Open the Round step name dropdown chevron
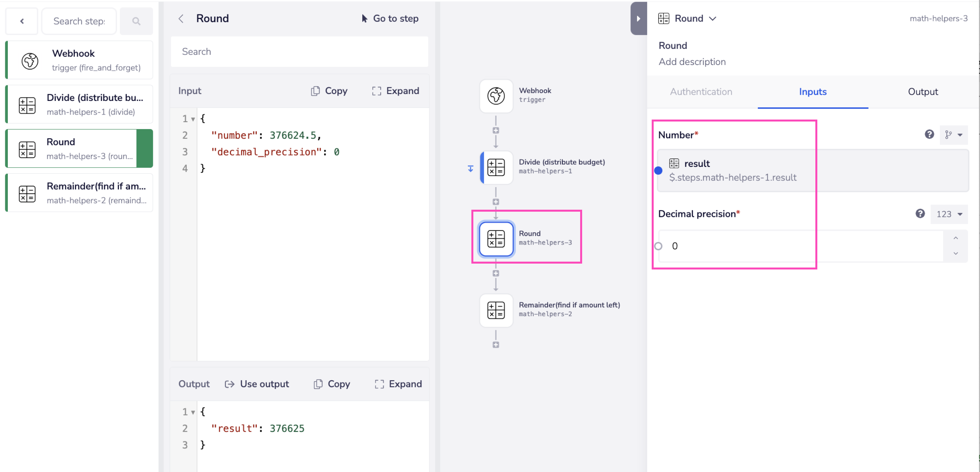Viewport: 980px width, 472px height. pos(712,18)
